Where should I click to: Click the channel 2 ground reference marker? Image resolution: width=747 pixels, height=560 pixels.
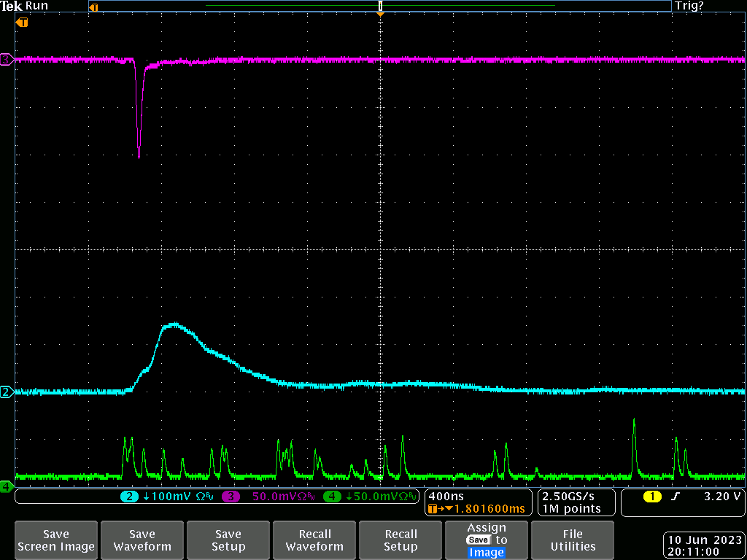7,392
